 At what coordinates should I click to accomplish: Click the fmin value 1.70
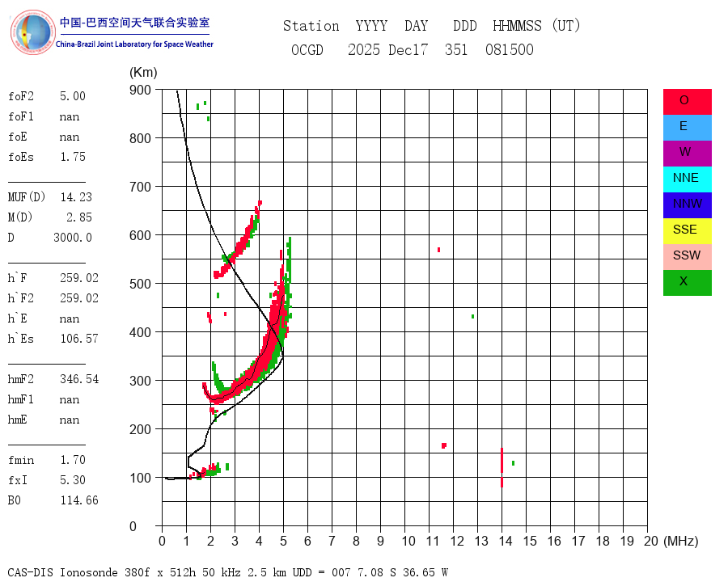tap(73, 460)
